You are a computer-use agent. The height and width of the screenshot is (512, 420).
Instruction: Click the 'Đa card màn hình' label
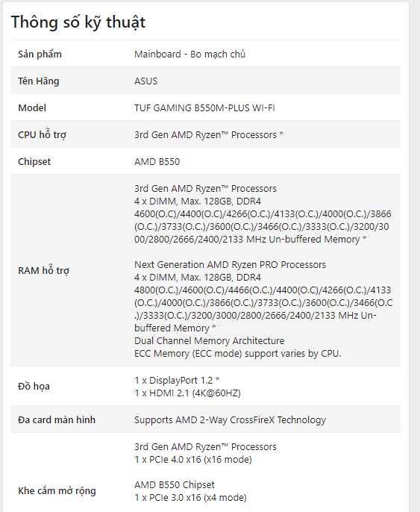57,420
